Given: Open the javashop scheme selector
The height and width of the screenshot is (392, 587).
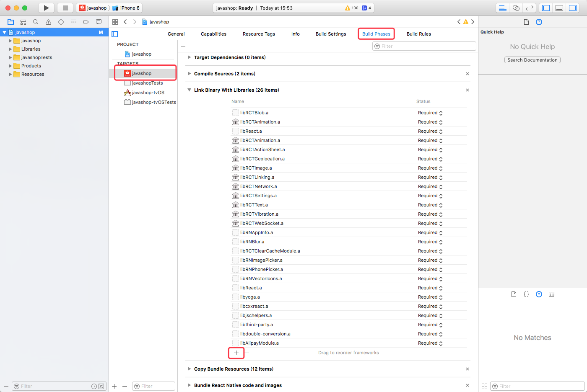Looking at the screenshot, I should [93, 8].
